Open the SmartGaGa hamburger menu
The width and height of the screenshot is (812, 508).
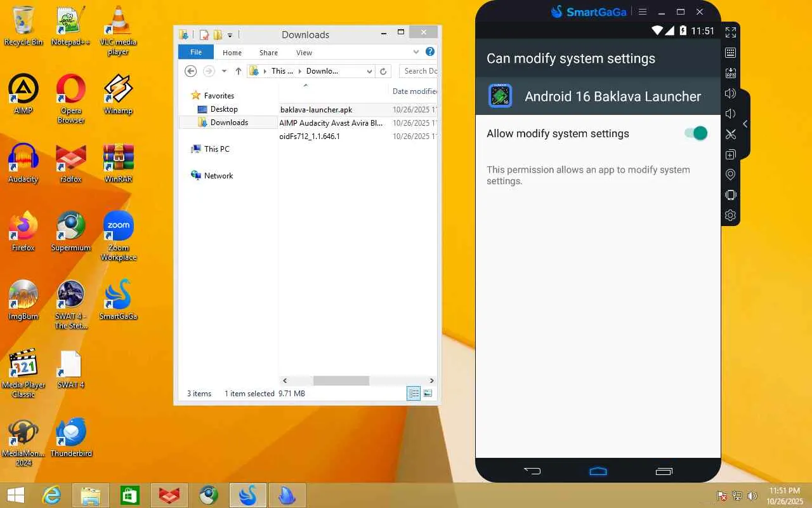click(x=643, y=11)
